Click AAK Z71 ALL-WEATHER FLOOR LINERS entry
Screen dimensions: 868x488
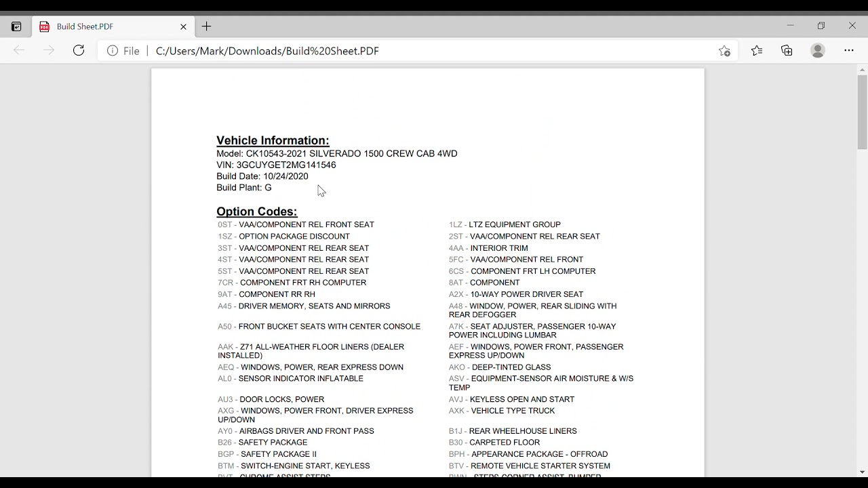click(311, 351)
